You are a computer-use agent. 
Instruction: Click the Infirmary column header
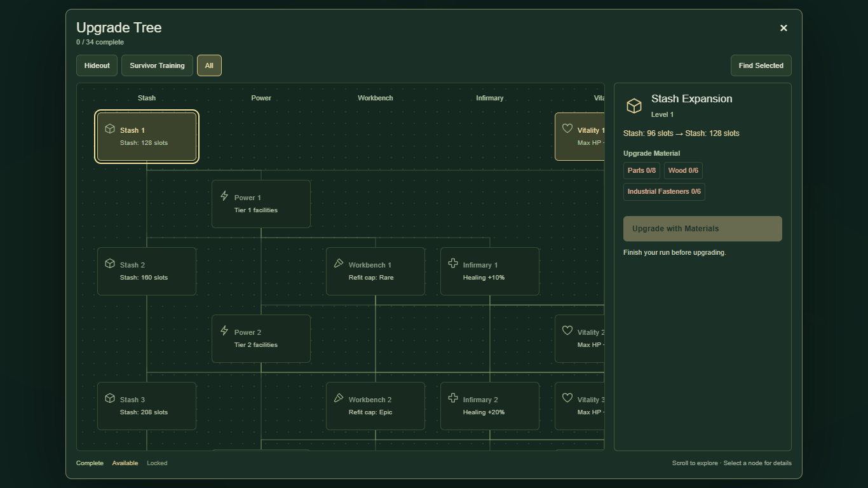(x=490, y=98)
